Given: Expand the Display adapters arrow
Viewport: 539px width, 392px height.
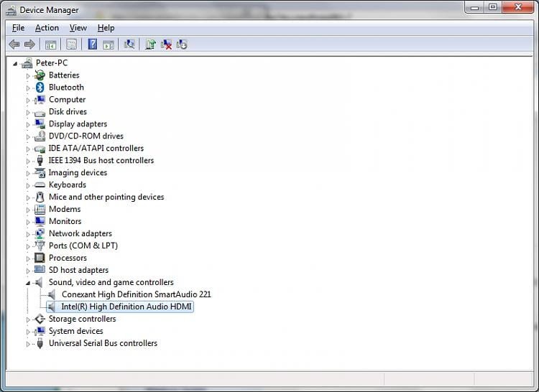Looking at the screenshot, I should (x=28, y=124).
